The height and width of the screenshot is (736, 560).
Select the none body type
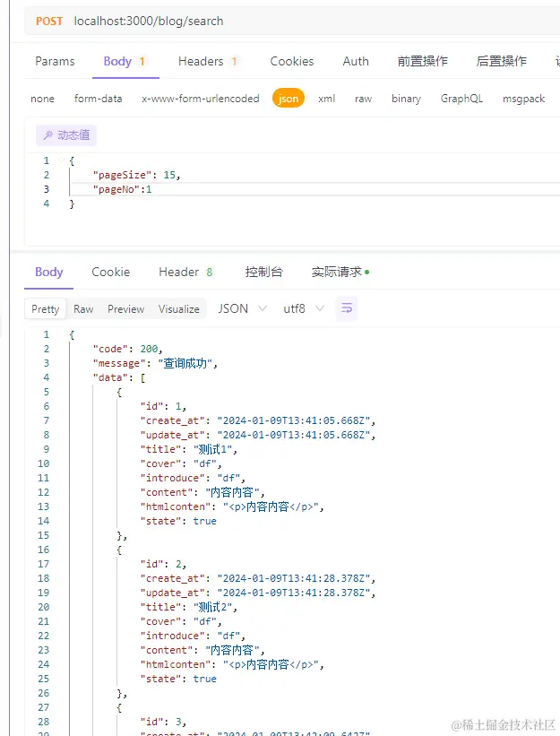click(x=42, y=99)
